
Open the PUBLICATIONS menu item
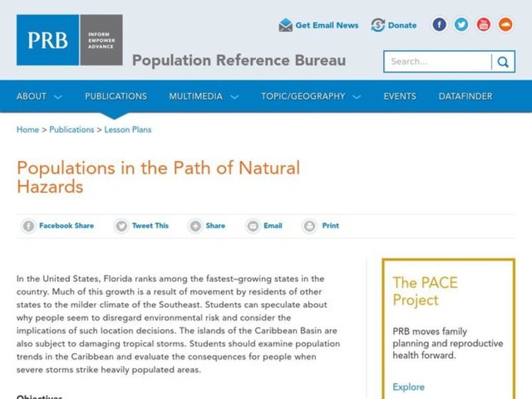pos(115,96)
